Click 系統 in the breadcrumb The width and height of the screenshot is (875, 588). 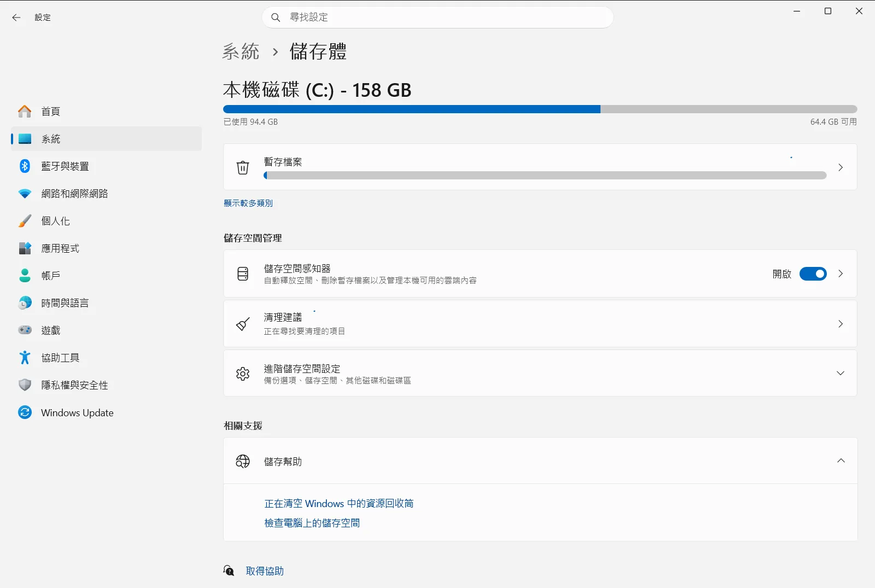tap(241, 52)
